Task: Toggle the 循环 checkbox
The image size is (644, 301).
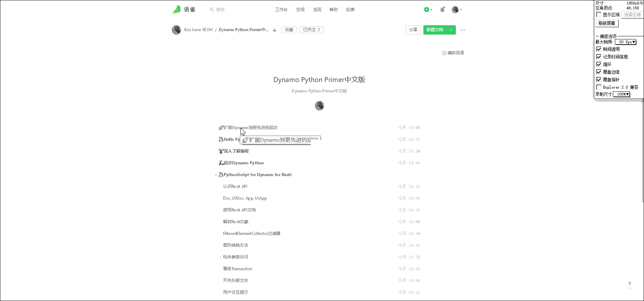Action: 599,64
